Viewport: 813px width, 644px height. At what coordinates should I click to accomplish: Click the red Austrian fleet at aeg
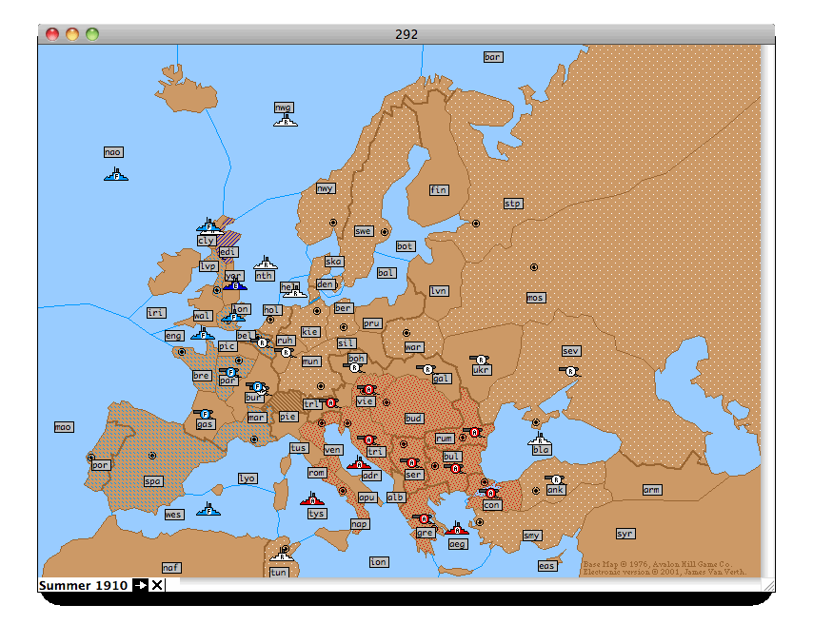point(457,529)
